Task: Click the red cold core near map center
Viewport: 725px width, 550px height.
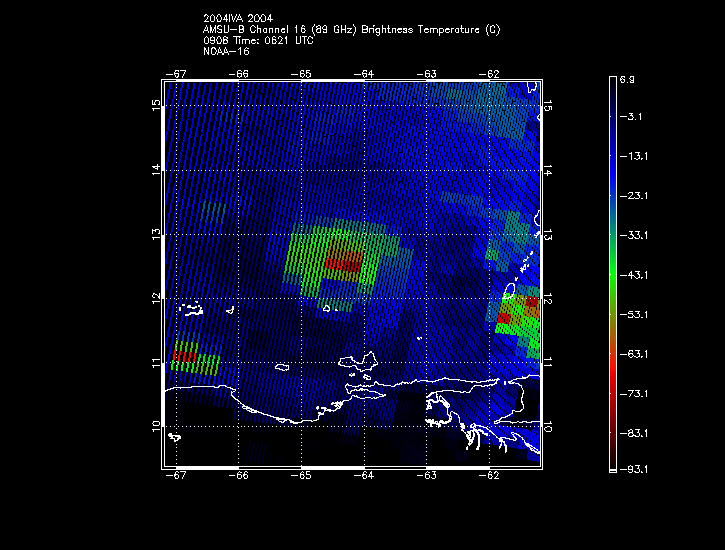Action: [343, 265]
